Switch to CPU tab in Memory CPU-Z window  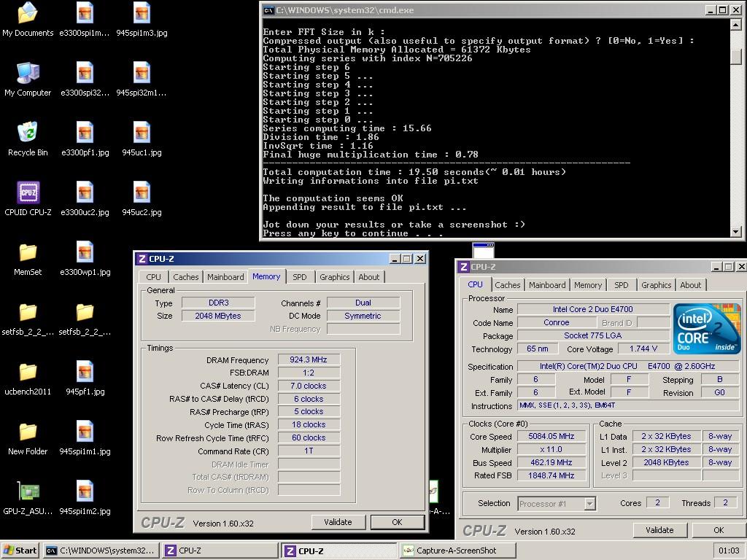pyautogui.click(x=153, y=277)
